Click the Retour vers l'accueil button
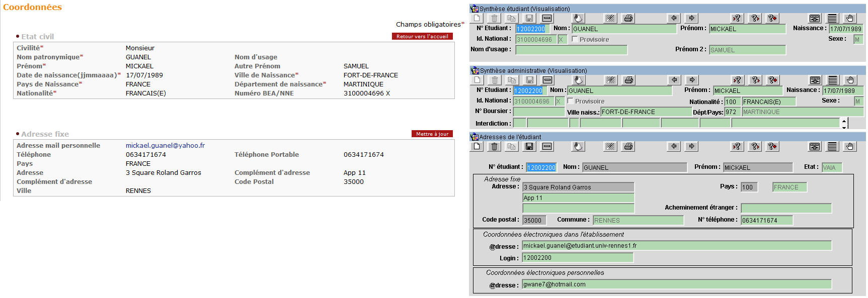The image size is (868, 298). pyautogui.click(x=422, y=36)
